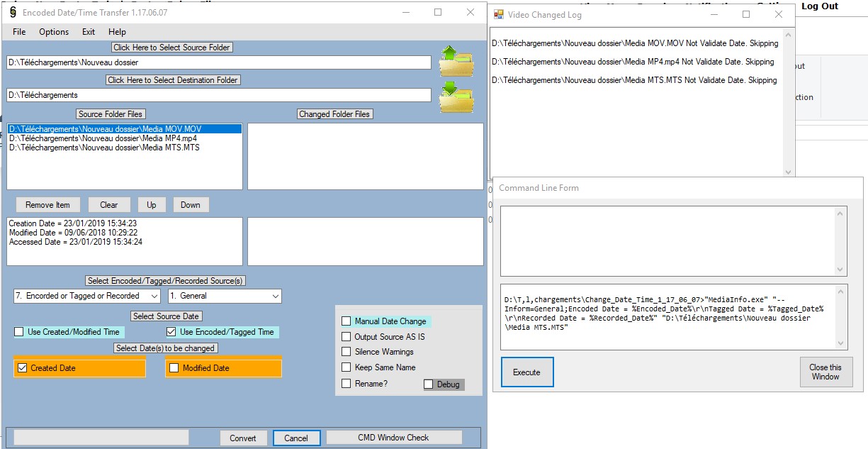The height and width of the screenshot is (449, 868).
Task: Click scroll down arrow of the command text box
Action: pyautogui.click(x=841, y=343)
